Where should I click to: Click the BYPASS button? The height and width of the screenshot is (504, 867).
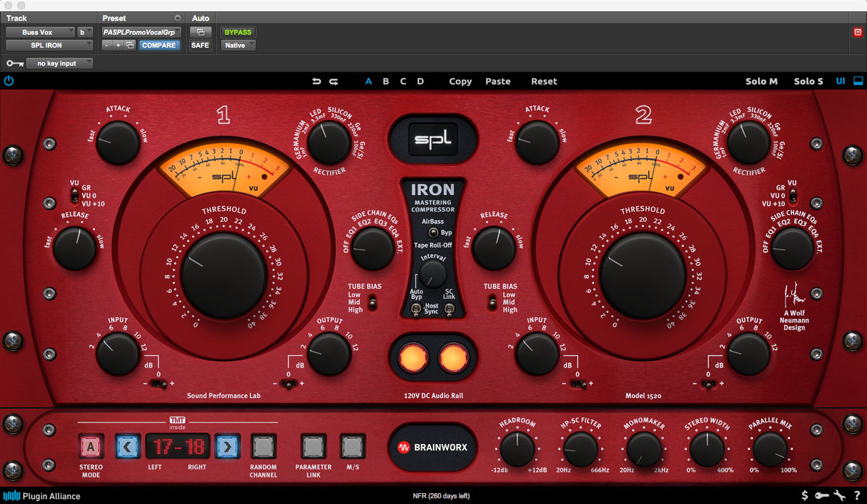tap(238, 32)
